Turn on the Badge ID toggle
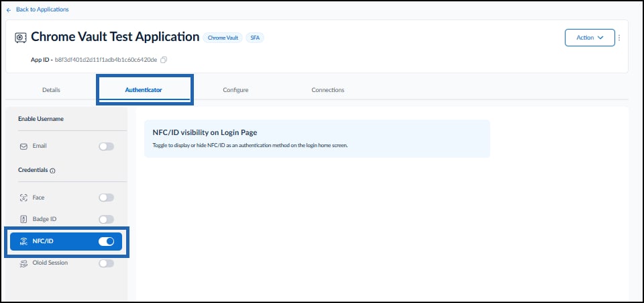This screenshot has height=303, width=644. [x=107, y=220]
